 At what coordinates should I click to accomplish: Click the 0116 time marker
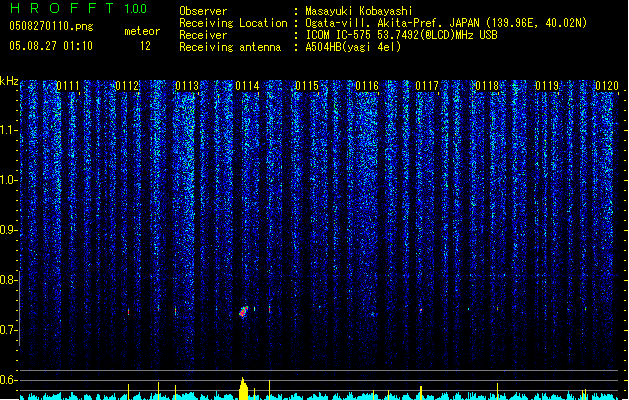click(367, 86)
